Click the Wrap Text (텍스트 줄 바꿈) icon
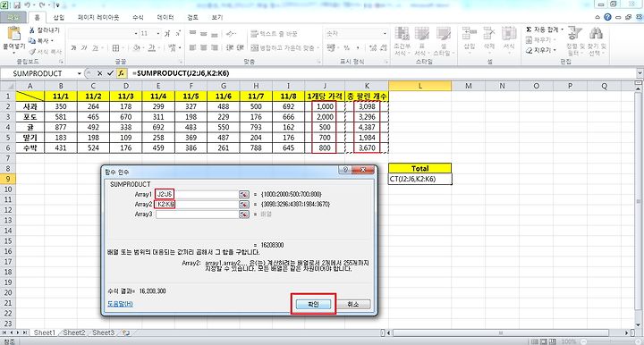Image resolution: width=644 pixels, height=345 pixels. (x=254, y=34)
